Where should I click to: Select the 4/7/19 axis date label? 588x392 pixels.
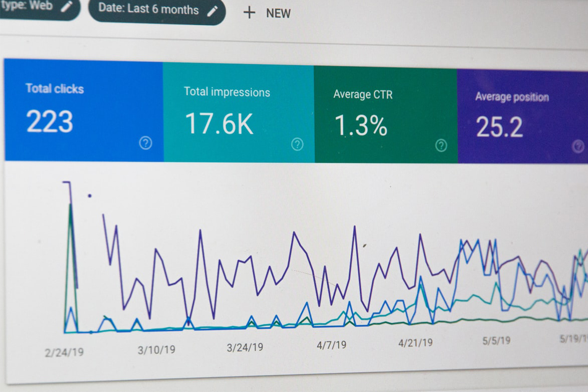331,345
